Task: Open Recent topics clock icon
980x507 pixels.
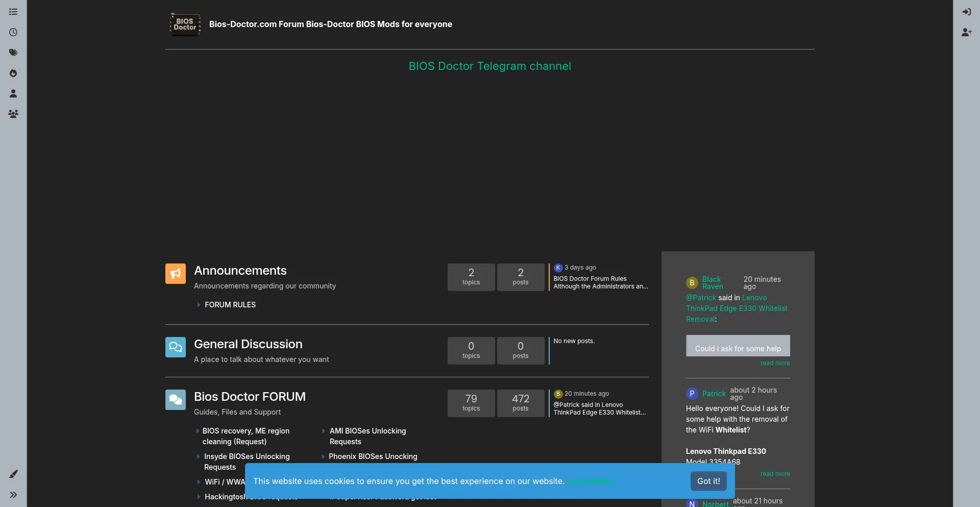Action: tap(13, 32)
